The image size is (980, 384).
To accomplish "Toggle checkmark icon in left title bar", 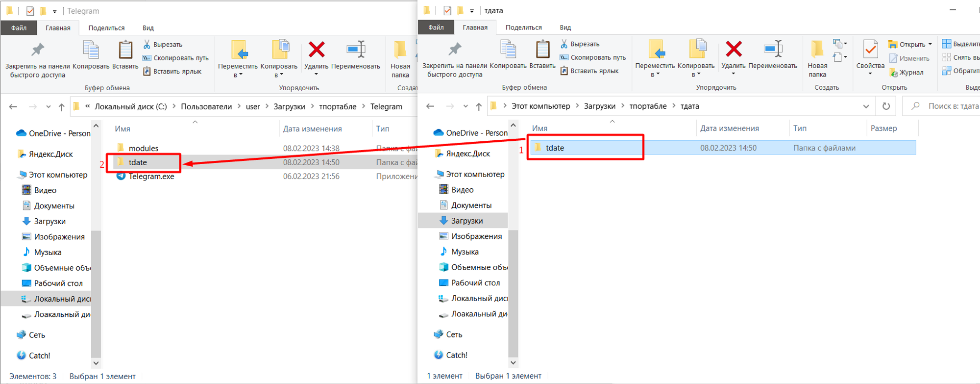I will 30,11.
